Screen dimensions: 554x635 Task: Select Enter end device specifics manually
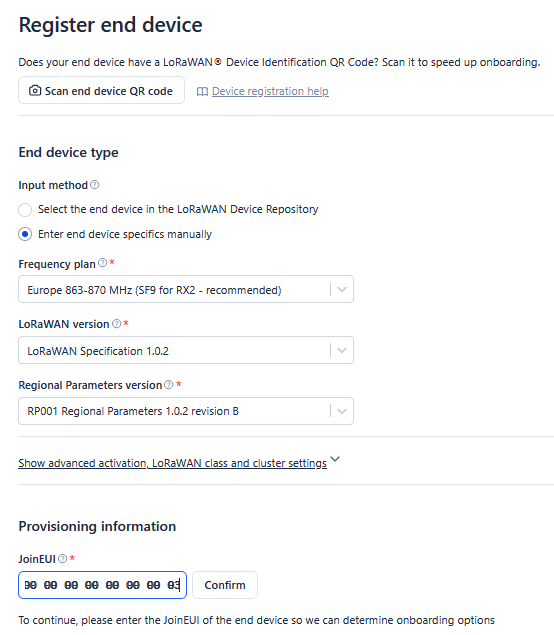pos(25,234)
